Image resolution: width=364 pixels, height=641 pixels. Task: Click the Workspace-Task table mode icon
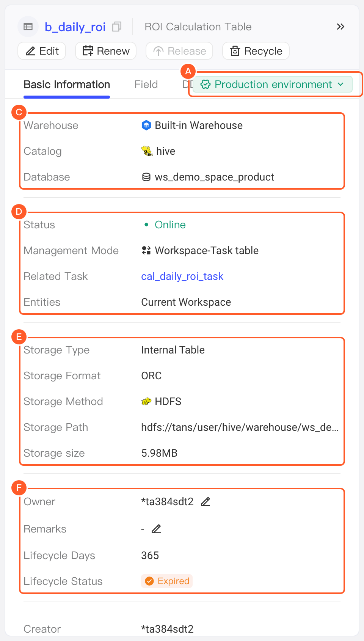(146, 250)
